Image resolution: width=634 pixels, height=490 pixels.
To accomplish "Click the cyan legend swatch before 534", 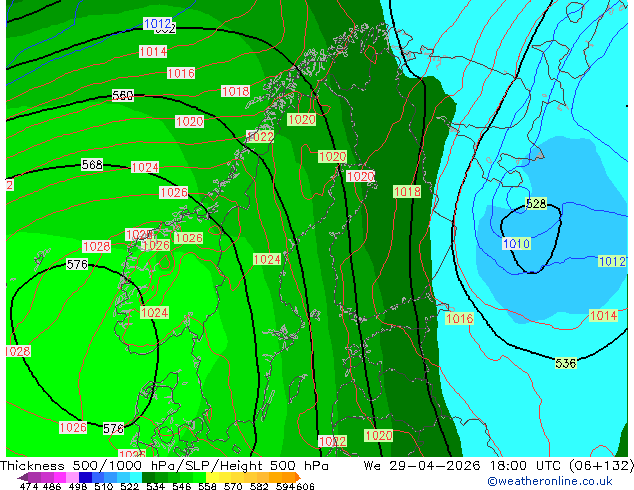I will click(136, 477).
